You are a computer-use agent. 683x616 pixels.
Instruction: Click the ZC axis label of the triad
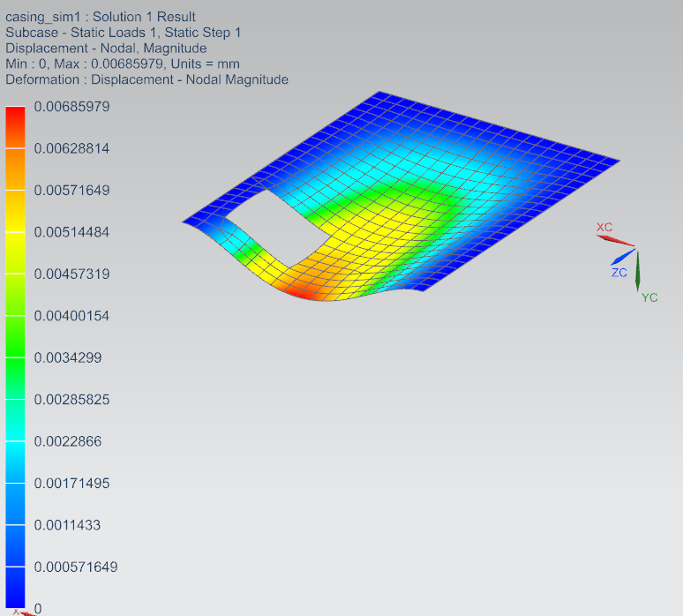coord(619,273)
